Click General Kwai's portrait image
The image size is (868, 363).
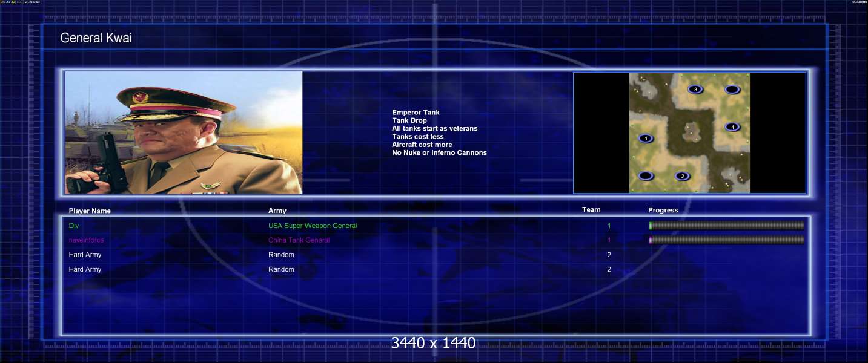coord(184,132)
